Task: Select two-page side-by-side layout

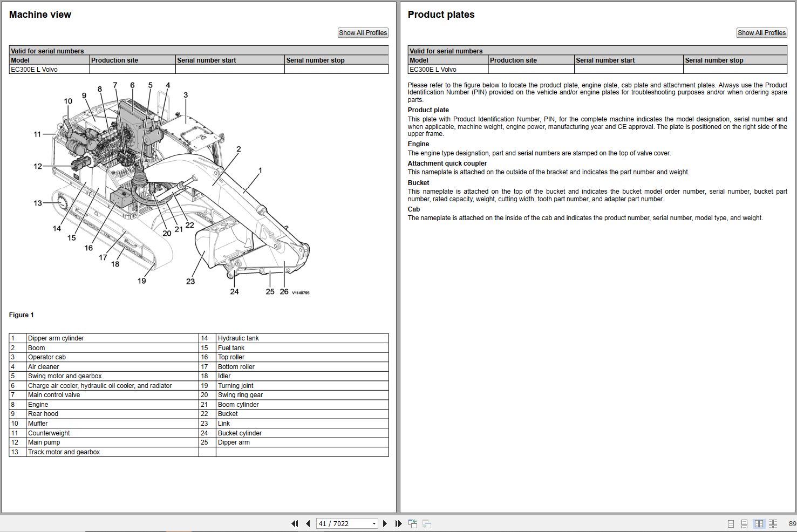Action: tap(759, 524)
